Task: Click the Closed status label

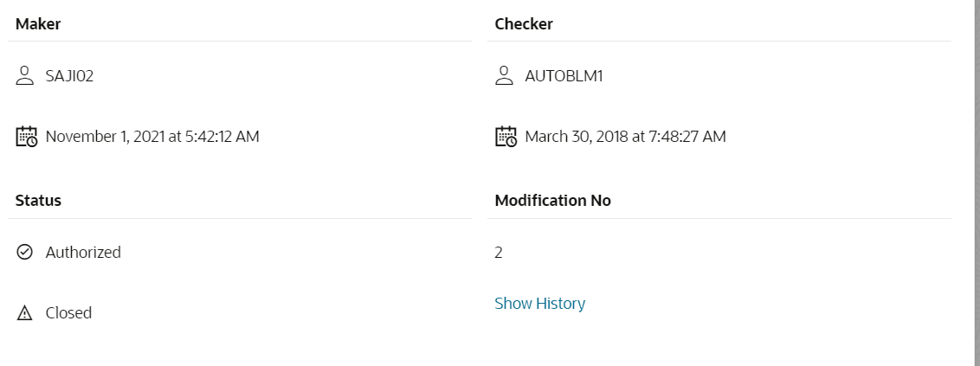Action: tap(68, 313)
